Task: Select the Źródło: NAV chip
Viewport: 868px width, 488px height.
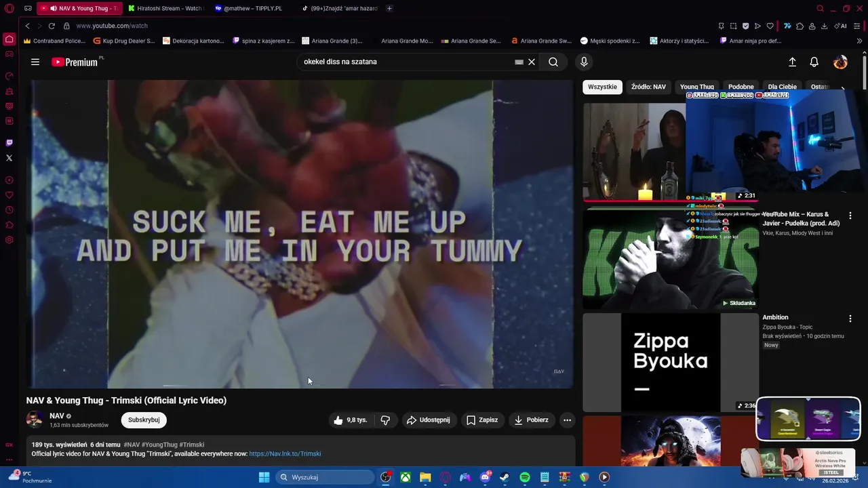Action: tap(648, 87)
